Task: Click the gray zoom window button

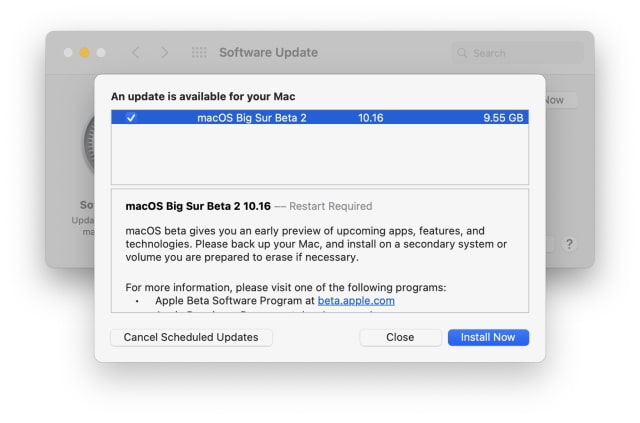Action: 101,52
